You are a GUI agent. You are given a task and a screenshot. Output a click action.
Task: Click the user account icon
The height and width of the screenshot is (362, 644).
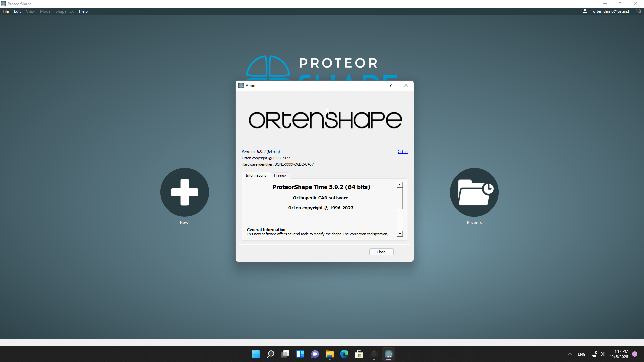tap(585, 11)
